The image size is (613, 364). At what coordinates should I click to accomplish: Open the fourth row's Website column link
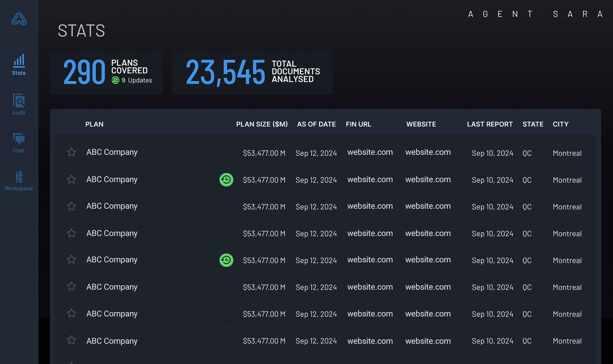[428, 233]
